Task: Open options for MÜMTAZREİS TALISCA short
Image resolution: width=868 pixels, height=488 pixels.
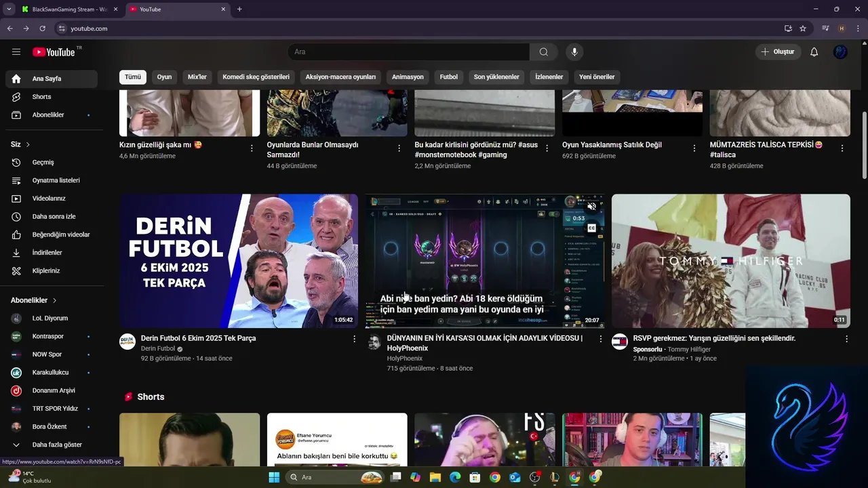Action: 842,148
